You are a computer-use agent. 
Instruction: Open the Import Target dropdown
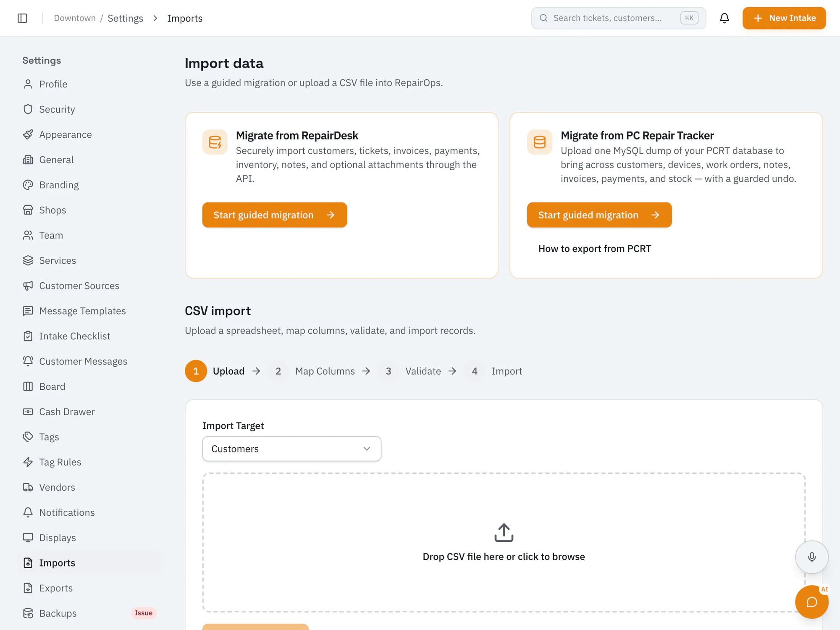coord(292,449)
